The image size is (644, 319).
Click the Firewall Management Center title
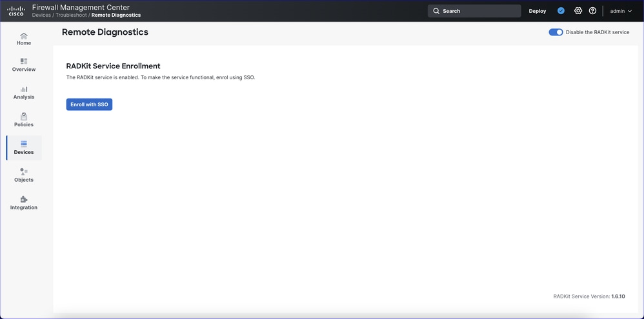point(81,7)
